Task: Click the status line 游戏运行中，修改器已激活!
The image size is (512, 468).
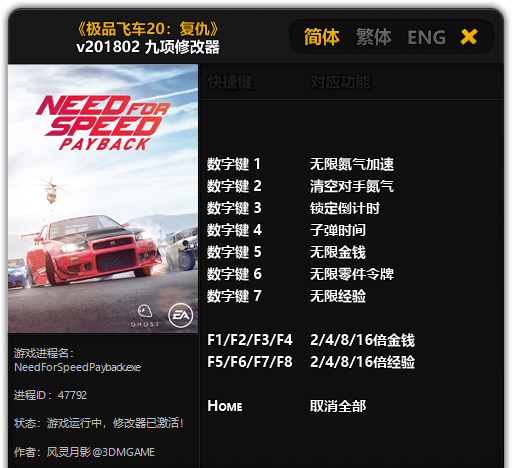Action: pyautogui.click(x=99, y=423)
